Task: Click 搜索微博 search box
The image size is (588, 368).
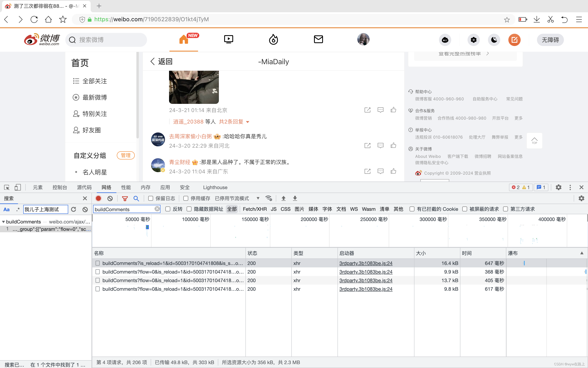Action: [106, 40]
